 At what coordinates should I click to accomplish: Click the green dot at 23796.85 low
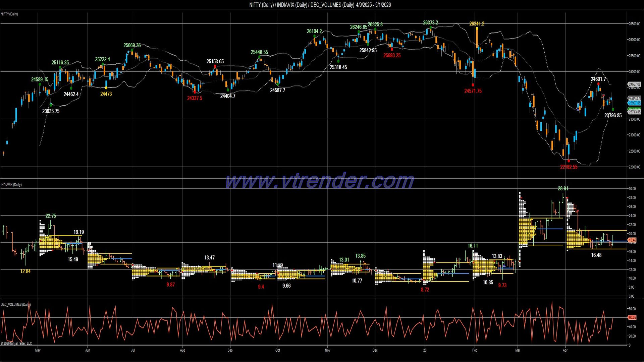[x=613, y=110]
